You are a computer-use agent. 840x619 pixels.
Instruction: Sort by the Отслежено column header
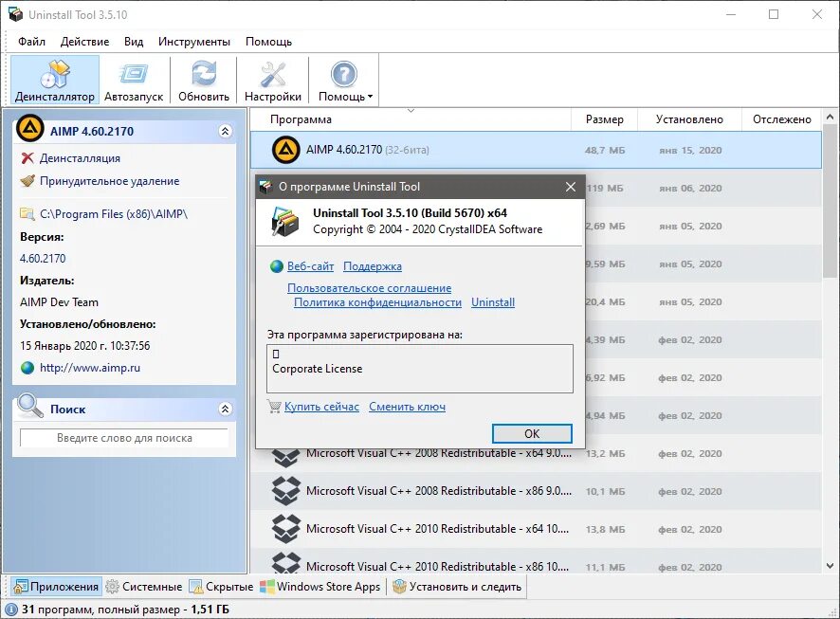[781, 119]
